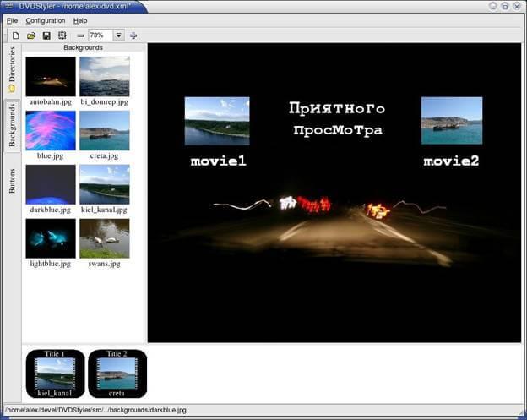Switch to the Directories side tab
The width and height of the screenshot is (527, 420).
click(12, 70)
